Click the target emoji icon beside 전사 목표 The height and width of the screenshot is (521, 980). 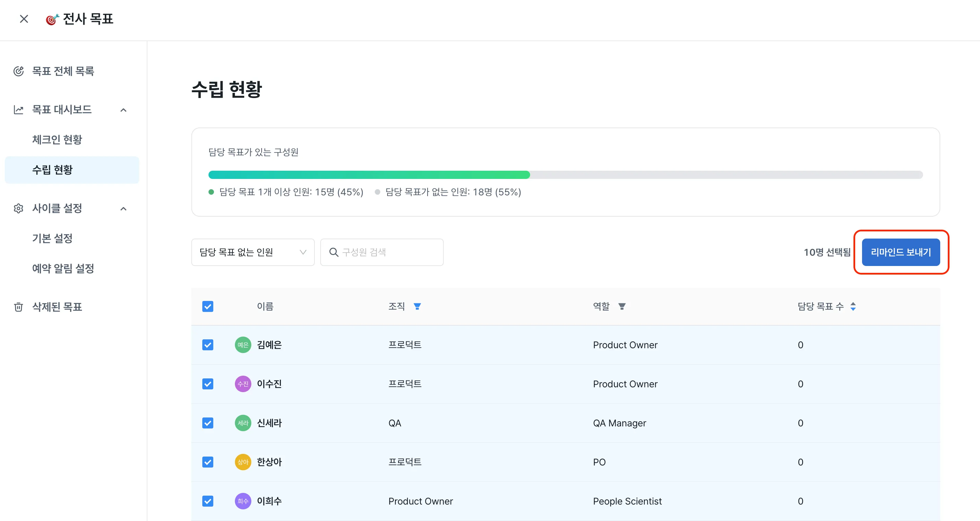coord(52,19)
